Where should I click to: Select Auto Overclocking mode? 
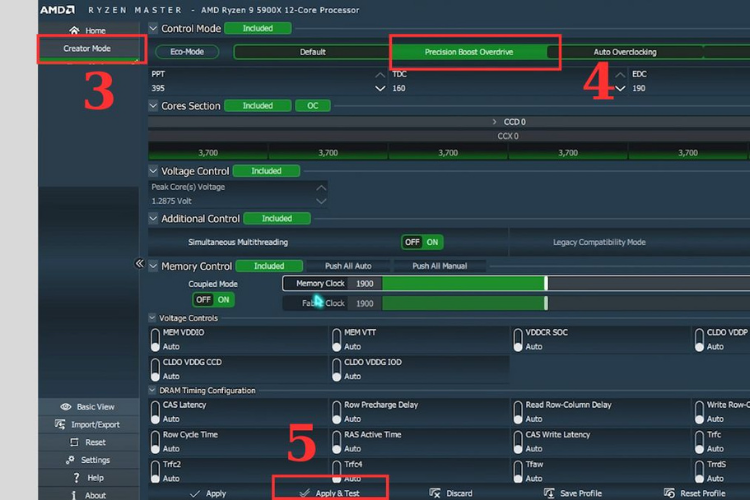(625, 52)
